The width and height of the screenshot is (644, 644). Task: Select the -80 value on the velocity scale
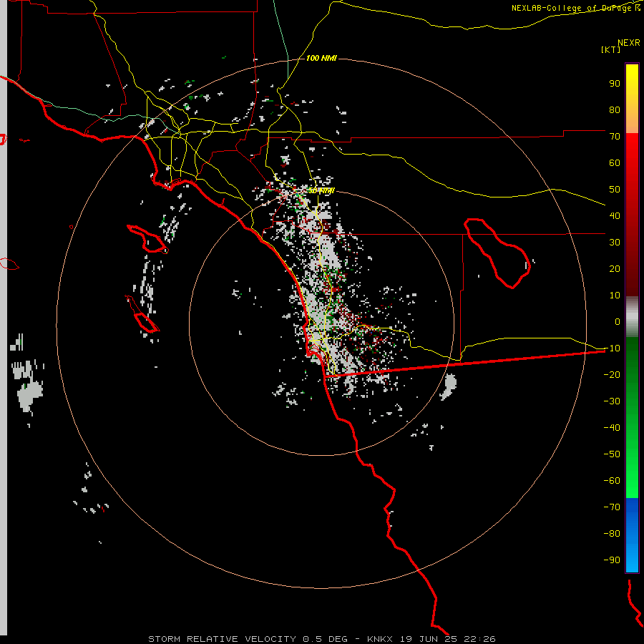point(612,534)
